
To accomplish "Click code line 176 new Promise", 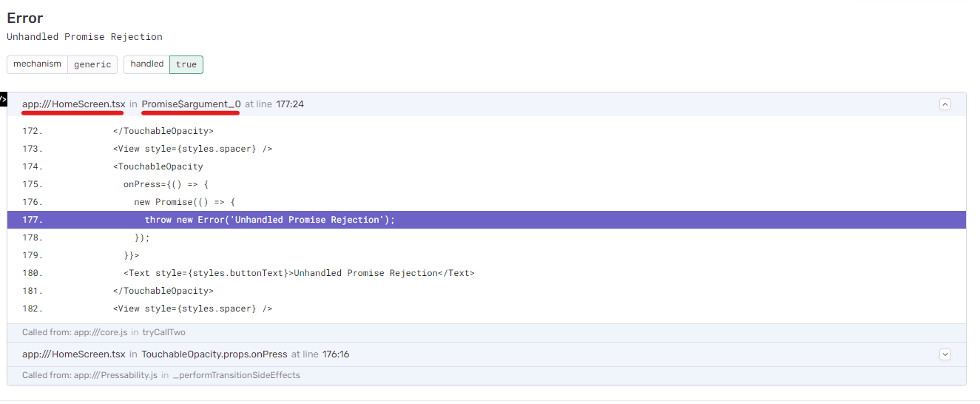I will point(184,202).
